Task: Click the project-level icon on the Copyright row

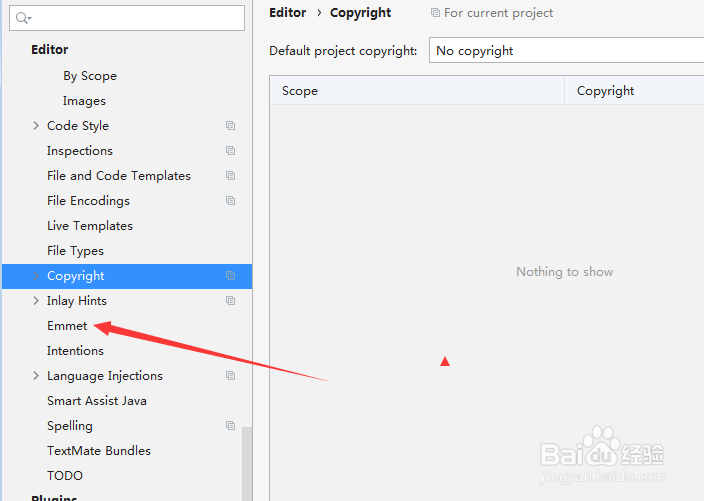Action: coord(230,276)
